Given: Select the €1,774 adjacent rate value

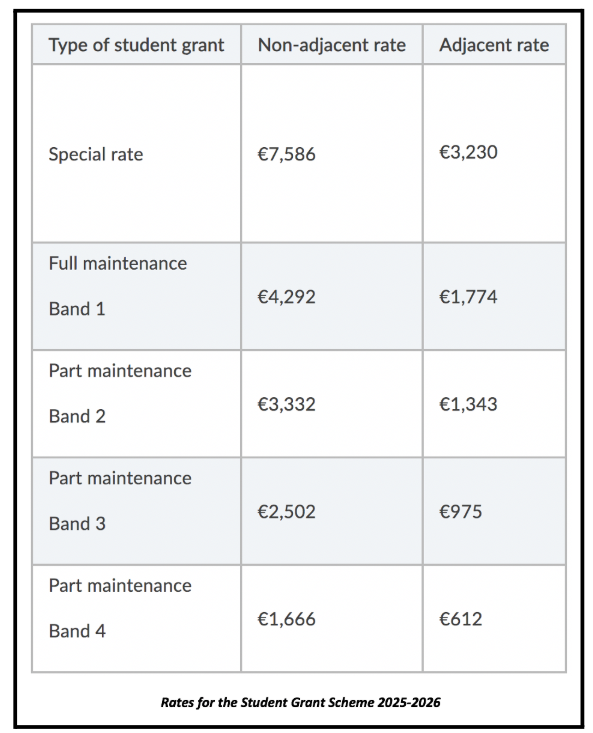Looking at the screenshot, I should pyautogui.click(x=468, y=297).
